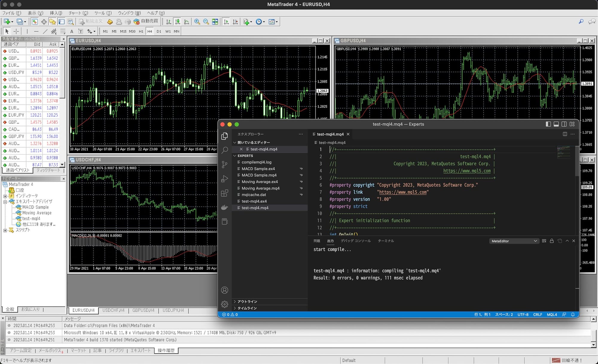Open the Strategy Tester magnifier icon
Screen dimensions: 598x364
point(71,21)
